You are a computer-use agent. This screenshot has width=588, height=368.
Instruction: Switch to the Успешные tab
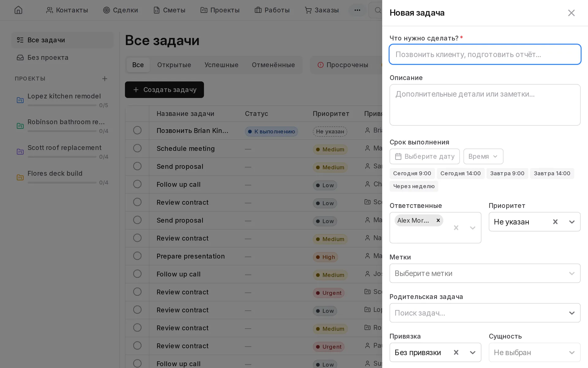(x=221, y=65)
